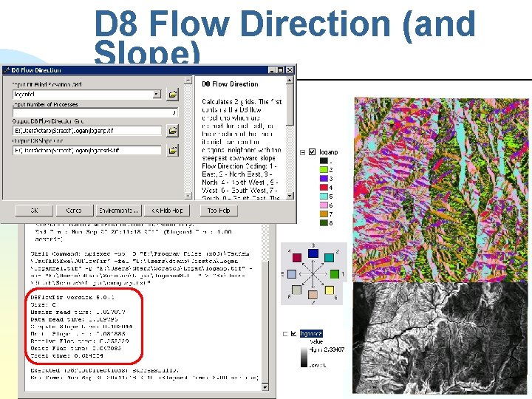Click the pink swatch for value 6

tap(324, 205)
